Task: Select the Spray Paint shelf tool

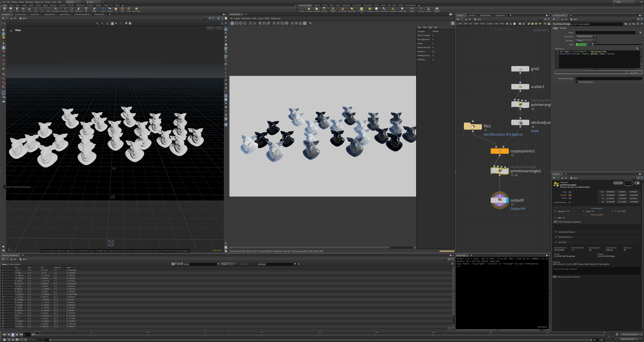Action: click(x=79, y=9)
